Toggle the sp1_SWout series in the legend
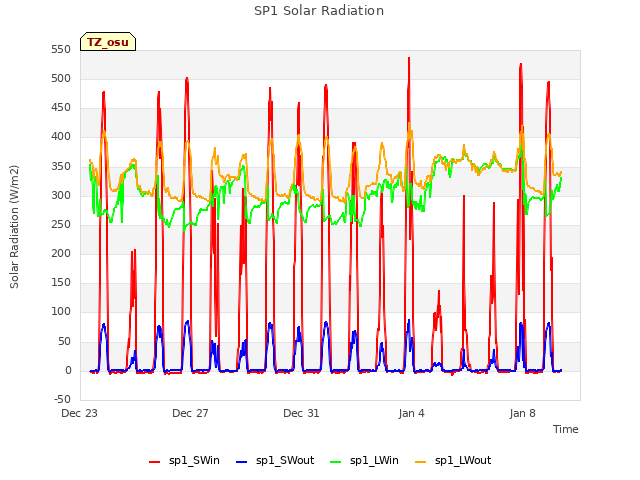The width and height of the screenshot is (640, 480). [275, 460]
